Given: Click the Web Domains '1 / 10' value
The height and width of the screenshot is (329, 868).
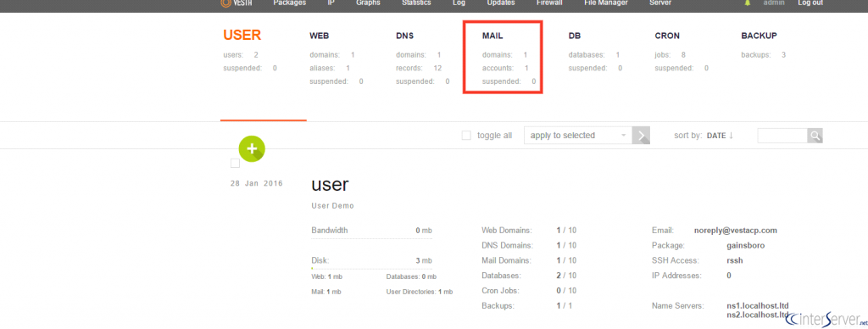Looking at the screenshot, I should (566, 230).
